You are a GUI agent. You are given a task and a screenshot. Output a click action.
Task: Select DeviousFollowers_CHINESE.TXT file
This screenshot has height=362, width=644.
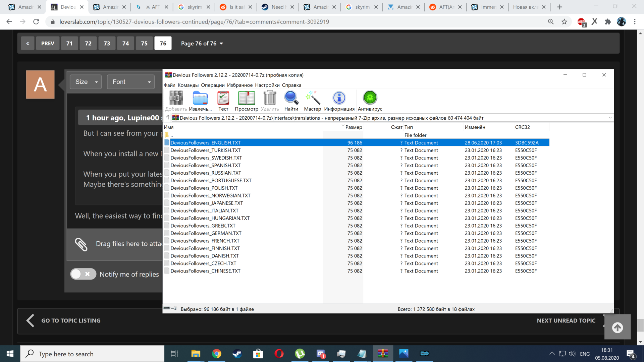point(205,271)
